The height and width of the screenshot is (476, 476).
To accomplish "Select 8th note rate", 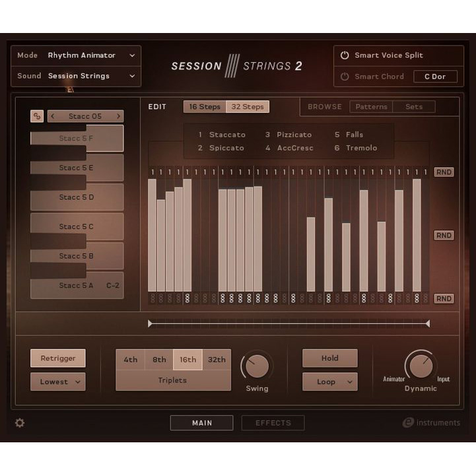I will (159, 360).
